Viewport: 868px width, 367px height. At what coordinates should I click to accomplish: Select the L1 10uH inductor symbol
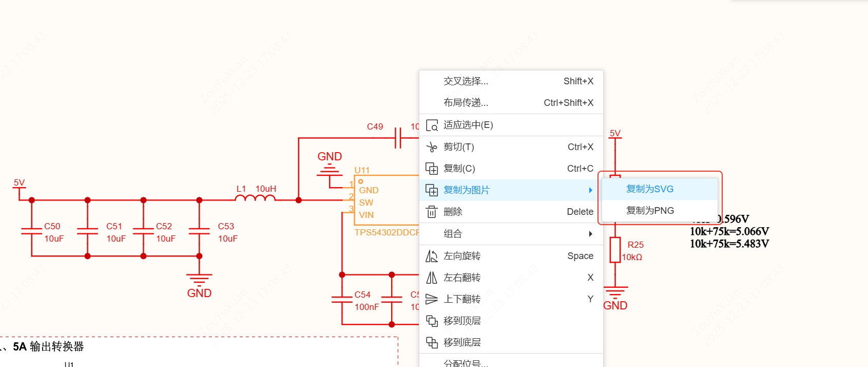255,198
